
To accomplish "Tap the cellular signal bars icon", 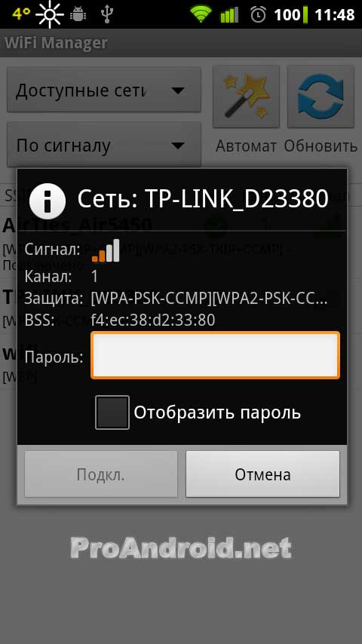I will pos(229,15).
